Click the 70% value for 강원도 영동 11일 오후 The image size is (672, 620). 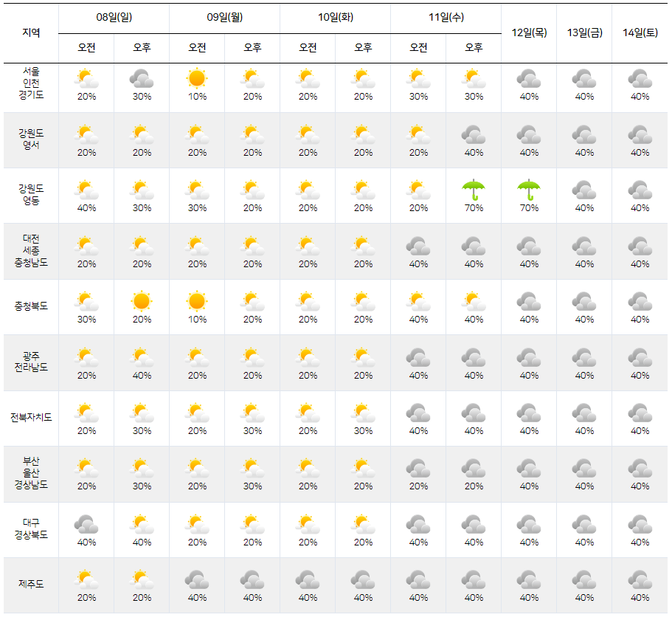(474, 208)
